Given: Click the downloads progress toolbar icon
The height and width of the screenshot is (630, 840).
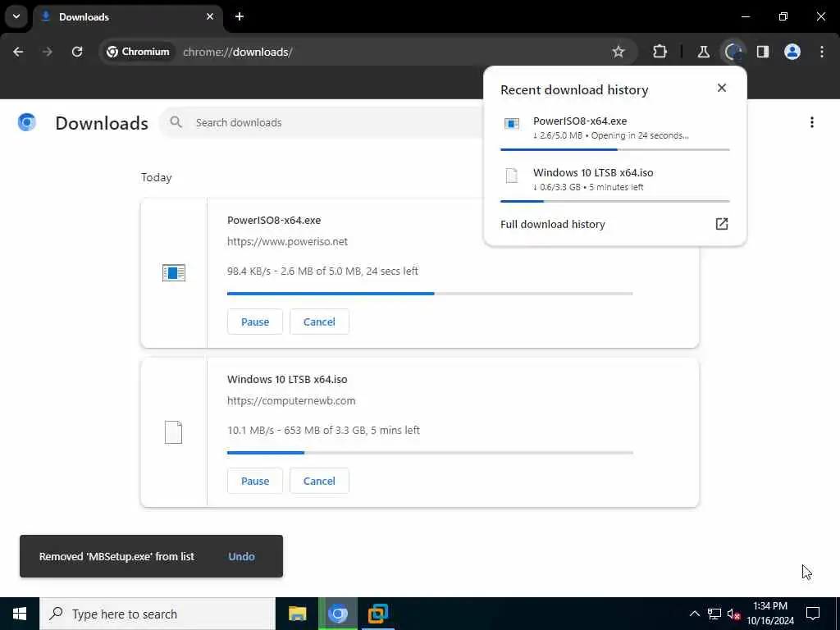Looking at the screenshot, I should 733,52.
